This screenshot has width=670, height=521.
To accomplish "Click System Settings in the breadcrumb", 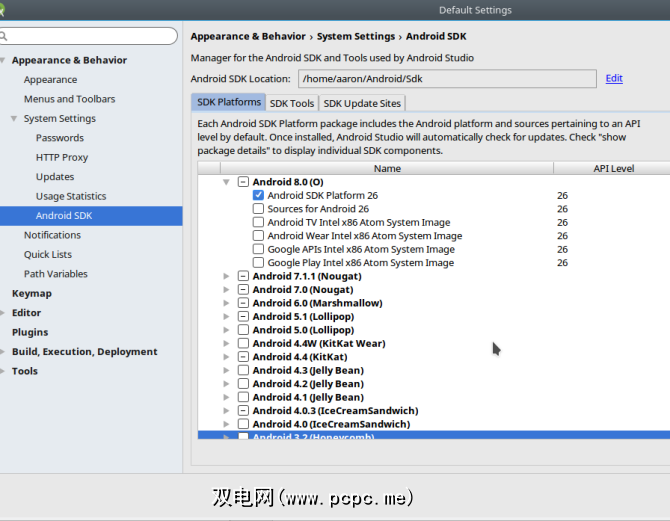I will pyautogui.click(x=356, y=36).
